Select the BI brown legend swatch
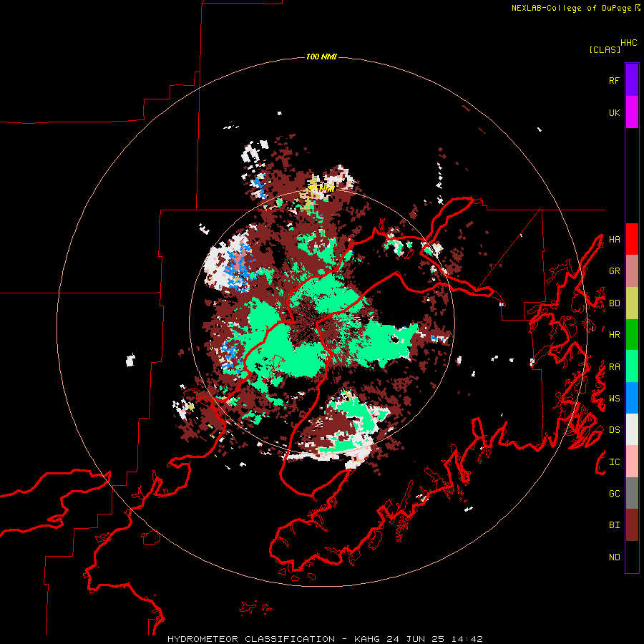Screen dimensions: 644x644 tap(632, 525)
